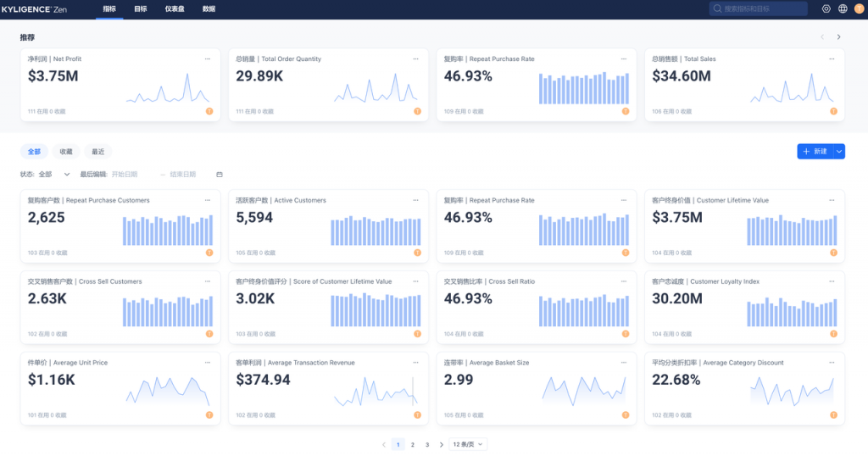Expand the 12 条/页 page size selector
The height and width of the screenshot is (456, 868).
pos(468,444)
